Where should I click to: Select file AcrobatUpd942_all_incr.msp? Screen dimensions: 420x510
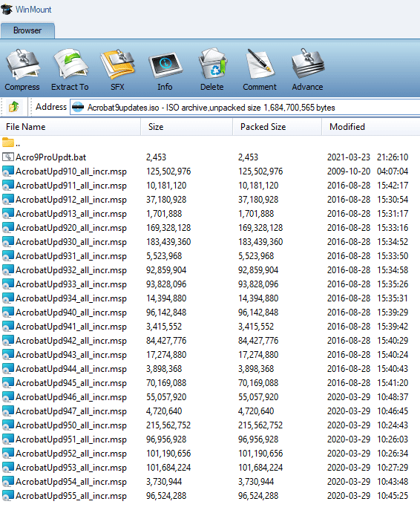(71, 341)
